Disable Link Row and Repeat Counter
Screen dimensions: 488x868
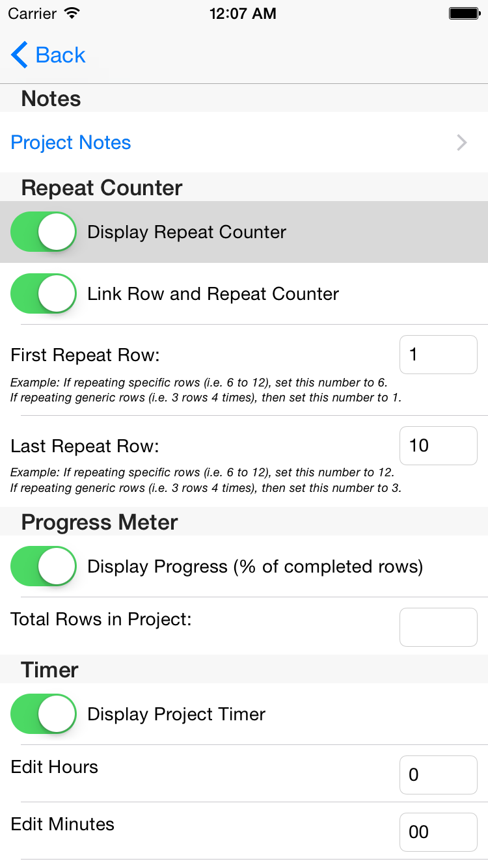coord(44,293)
